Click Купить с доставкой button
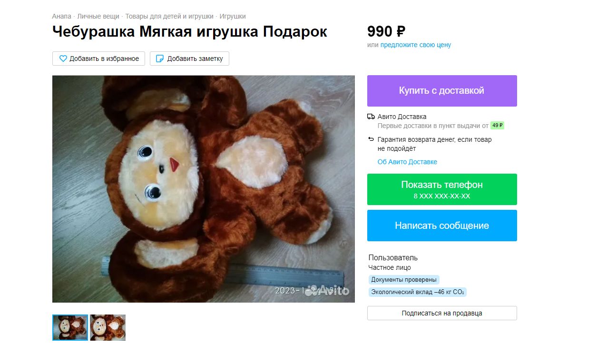597x364 pixels. tap(442, 91)
